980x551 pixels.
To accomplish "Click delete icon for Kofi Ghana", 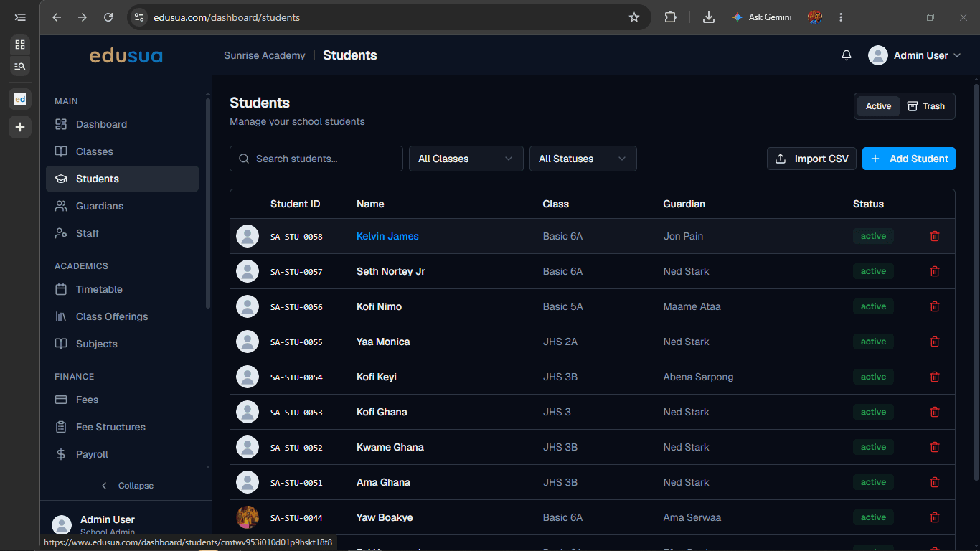I will (x=934, y=412).
